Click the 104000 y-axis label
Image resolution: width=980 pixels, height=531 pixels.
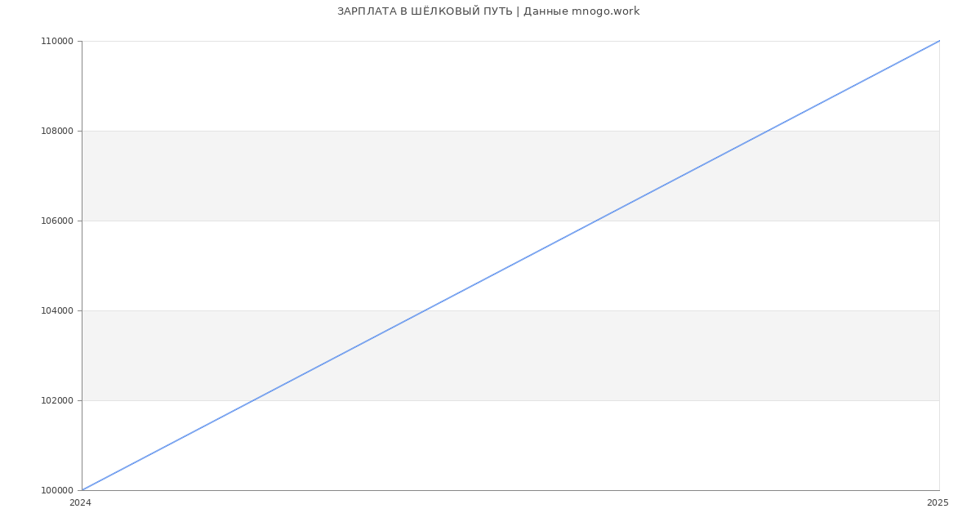57,310
